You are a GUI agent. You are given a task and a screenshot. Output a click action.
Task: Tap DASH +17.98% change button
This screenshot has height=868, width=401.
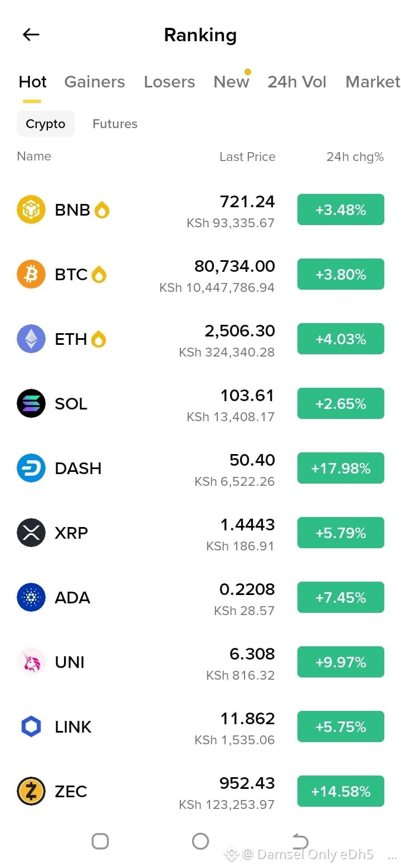click(341, 468)
